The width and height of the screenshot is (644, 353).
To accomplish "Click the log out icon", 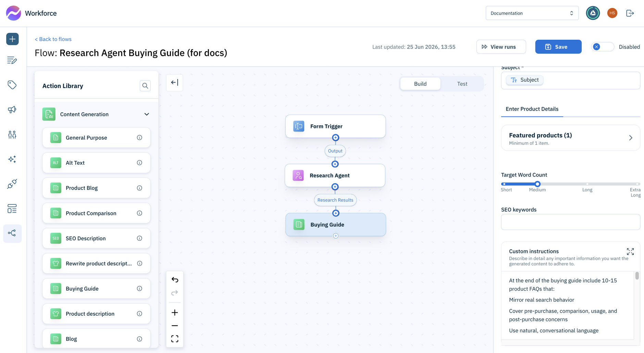I will (x=630, y=13).
